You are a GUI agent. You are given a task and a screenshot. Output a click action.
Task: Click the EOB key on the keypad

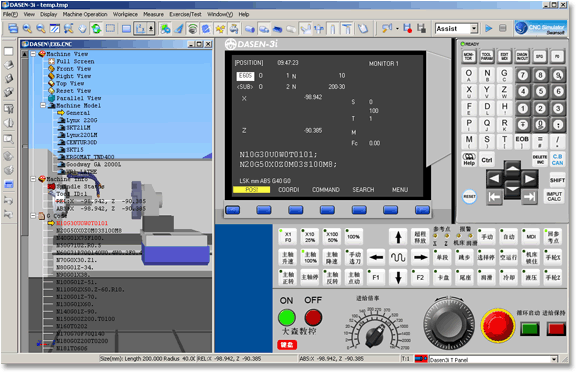pyautogui.click(x=521, y=141)
